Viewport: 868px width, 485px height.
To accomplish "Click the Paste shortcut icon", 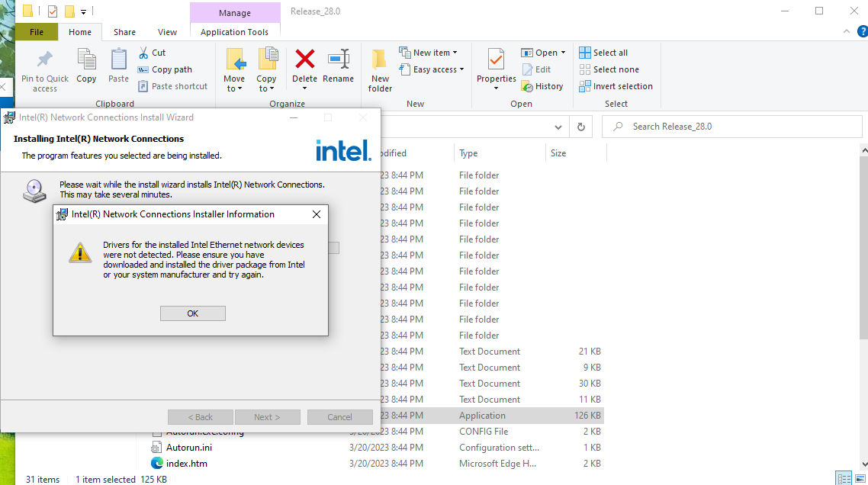I will pos(173,85).
